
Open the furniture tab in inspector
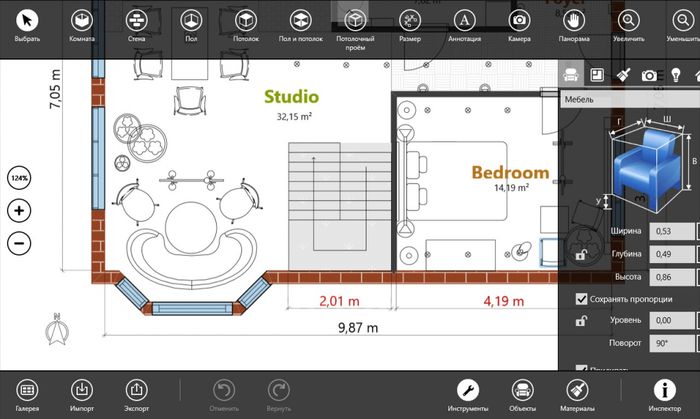(570, 75)
